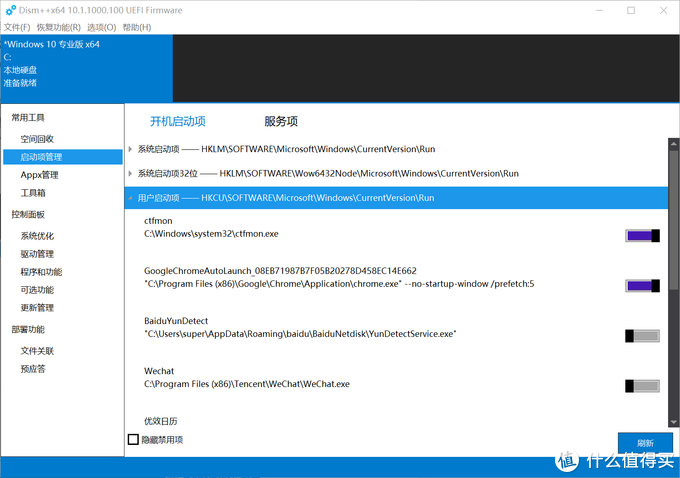Click the Dism++ gear app icon
The image size is (680, 478).
point(10,10)
